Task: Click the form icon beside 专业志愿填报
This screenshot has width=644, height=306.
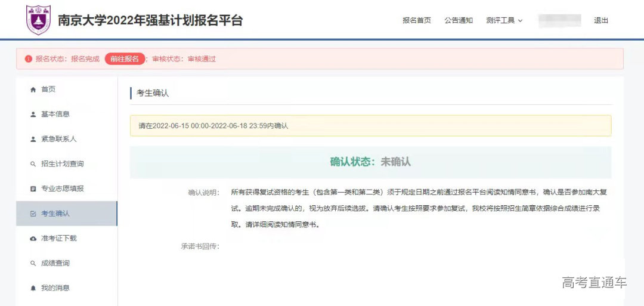Action: click(x=33, y=189)
